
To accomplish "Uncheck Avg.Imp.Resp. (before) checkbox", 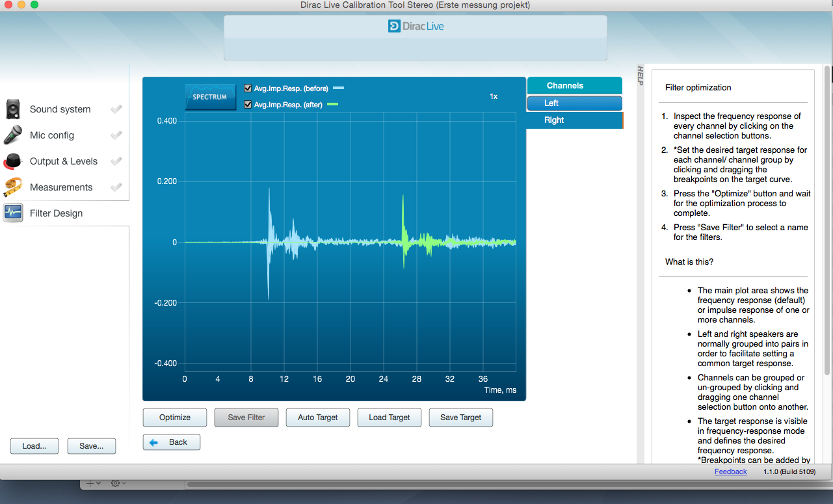I will 248,88.
